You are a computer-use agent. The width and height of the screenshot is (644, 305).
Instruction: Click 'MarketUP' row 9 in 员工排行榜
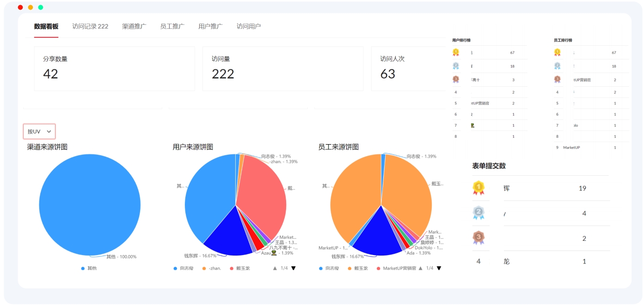coord(591,147)
